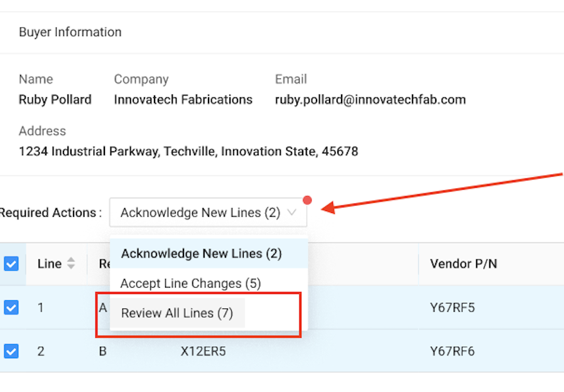Click the line number 1 cell
The width and height of the screenshot is (564, 392).
coord(41,307)
